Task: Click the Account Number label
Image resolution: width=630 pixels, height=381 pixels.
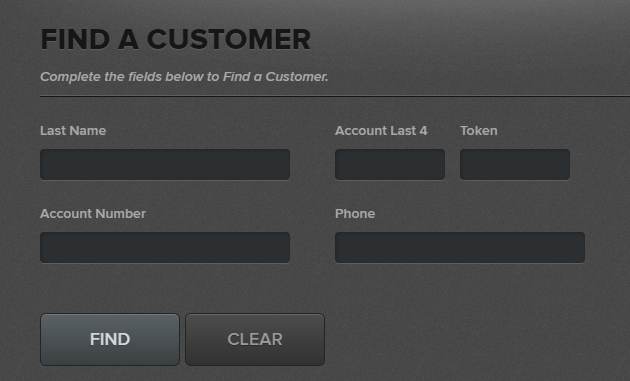Action: click(x=93, y=214)
